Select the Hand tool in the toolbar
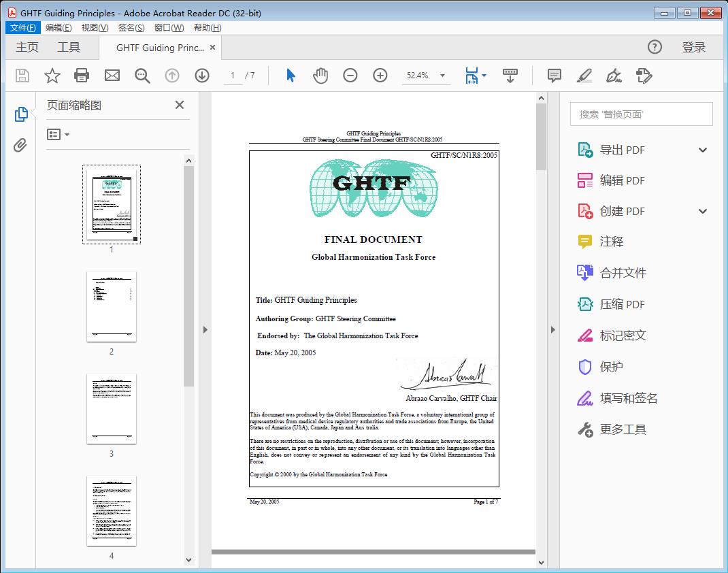This screenshot has width=728, height=573. click(x=320, y=76)
